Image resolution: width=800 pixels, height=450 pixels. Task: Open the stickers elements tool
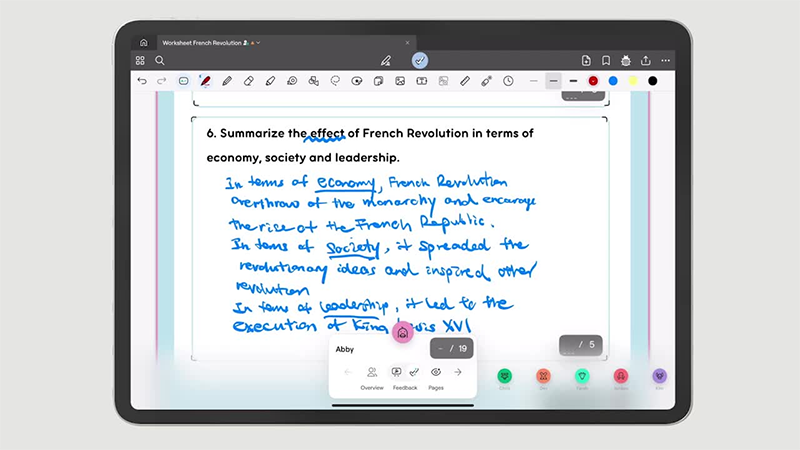pos(357,81)
